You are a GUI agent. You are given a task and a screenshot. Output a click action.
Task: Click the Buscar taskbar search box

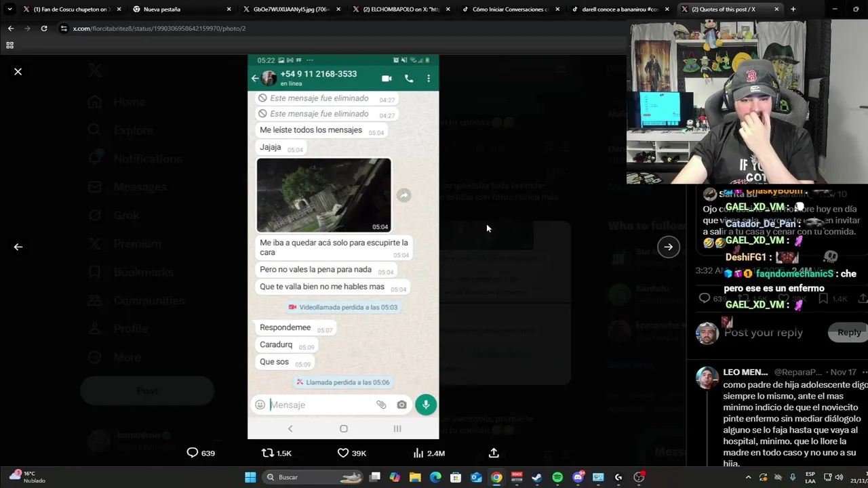coord(312,477)
